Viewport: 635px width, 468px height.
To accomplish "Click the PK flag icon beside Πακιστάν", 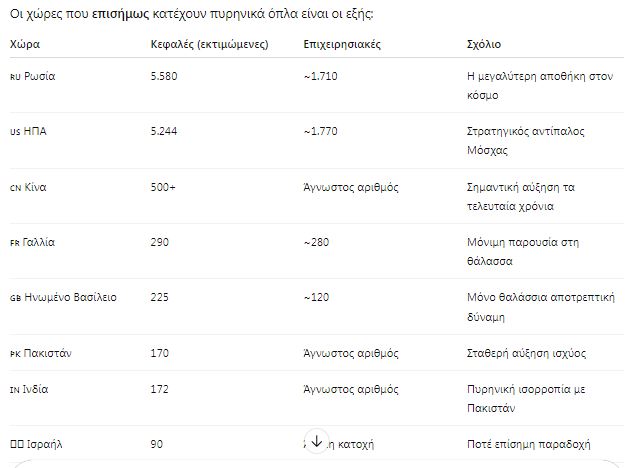I will (x=14, y=354).
